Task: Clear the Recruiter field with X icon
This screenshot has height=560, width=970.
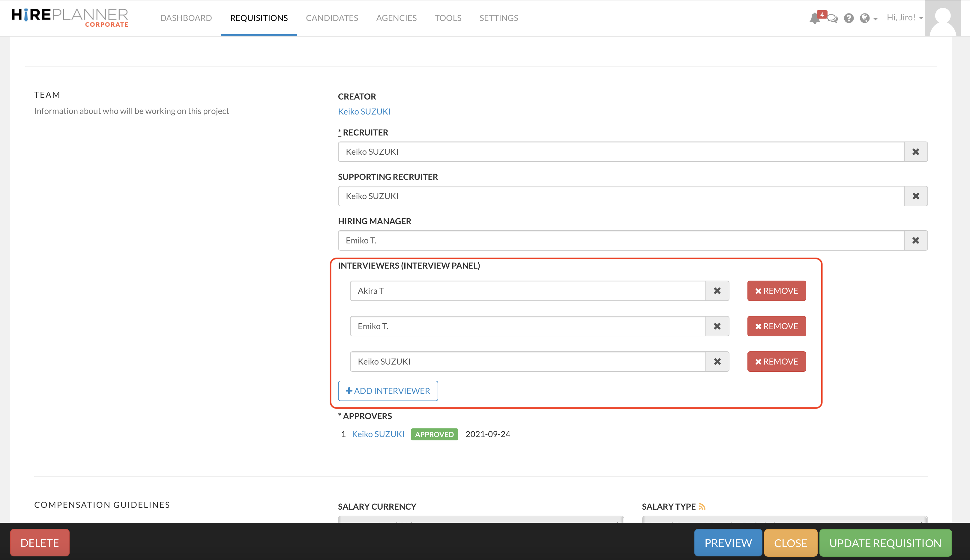Action: click(x=916, y=151)
